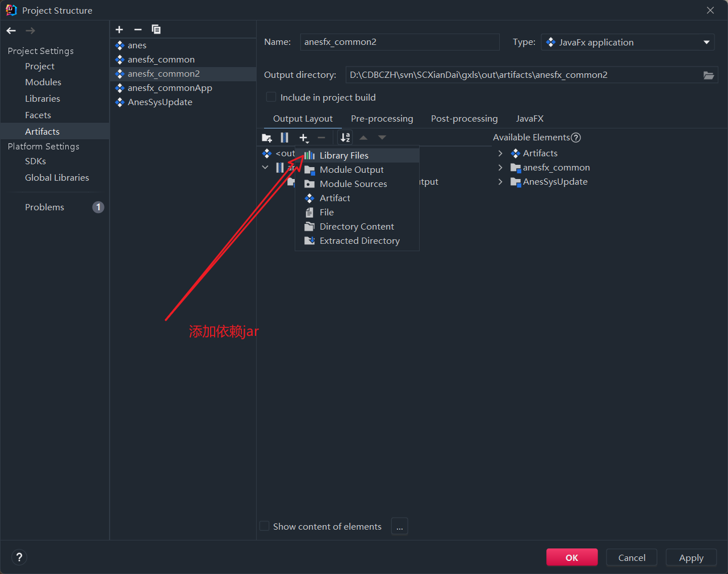Click the Name input field
Screen dimensions: 728x574
400,42
